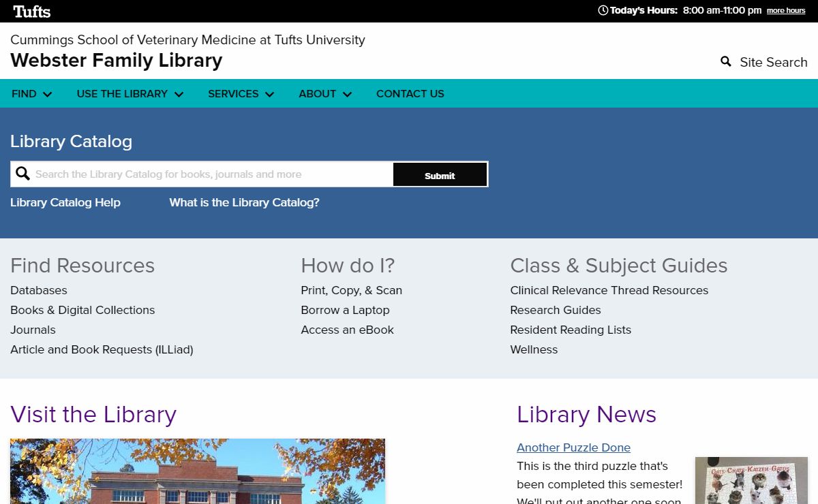
Task: Expand the ABOUT menu
Action: (325, 94)
